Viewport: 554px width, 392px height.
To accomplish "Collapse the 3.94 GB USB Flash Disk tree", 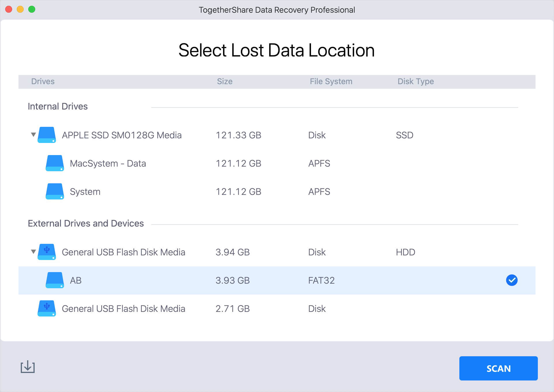I will coord(33,252).
